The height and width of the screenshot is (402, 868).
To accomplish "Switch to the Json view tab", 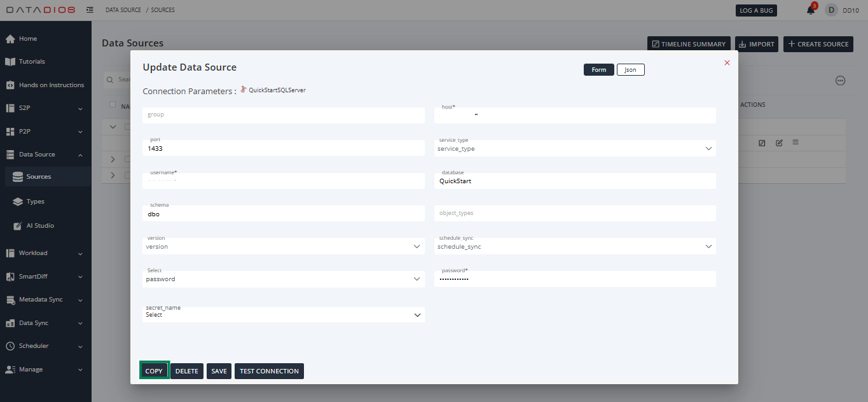I will click(x=630, y=70).
